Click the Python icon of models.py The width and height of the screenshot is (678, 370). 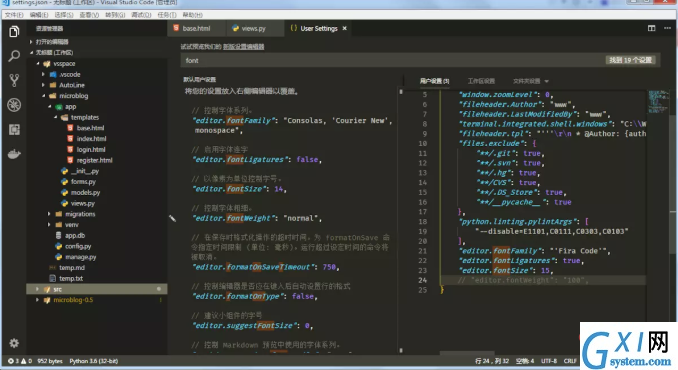click(x=64, y=193)
